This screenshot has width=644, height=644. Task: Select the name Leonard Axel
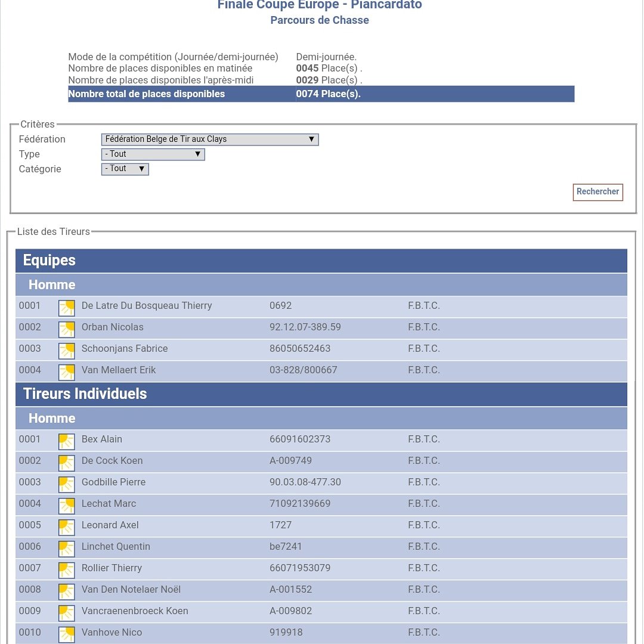point(110,525)
